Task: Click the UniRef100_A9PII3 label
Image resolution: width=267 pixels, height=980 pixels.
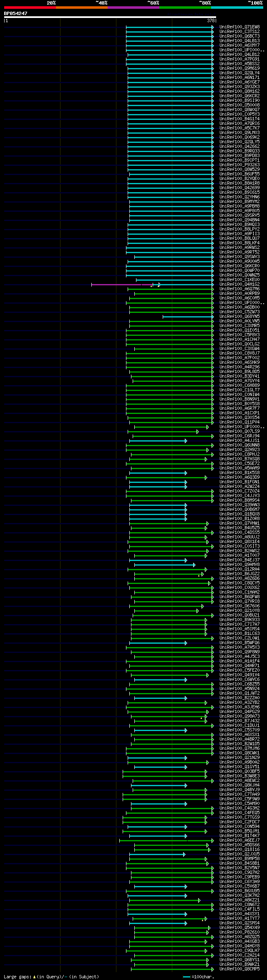Action: coord(239,234)
